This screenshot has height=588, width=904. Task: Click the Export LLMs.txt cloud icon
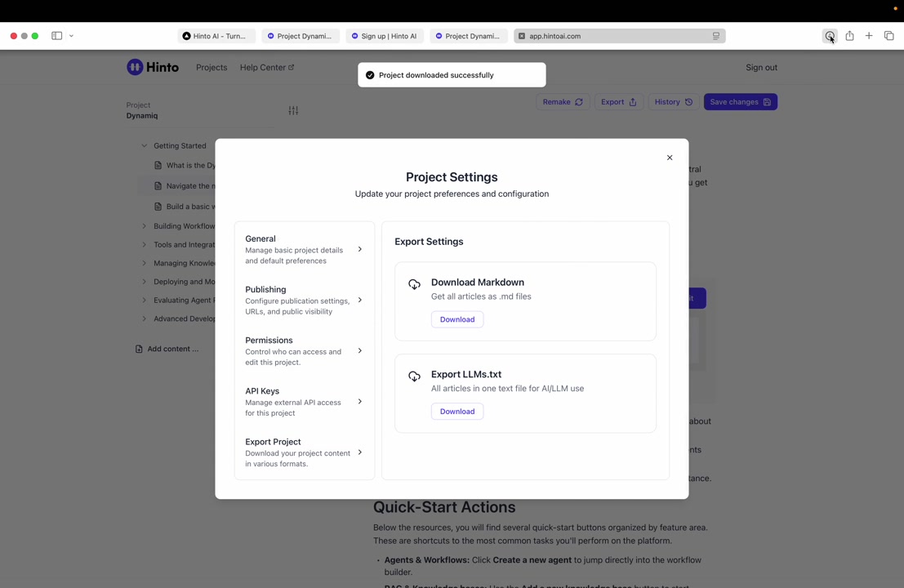[414, 376]
